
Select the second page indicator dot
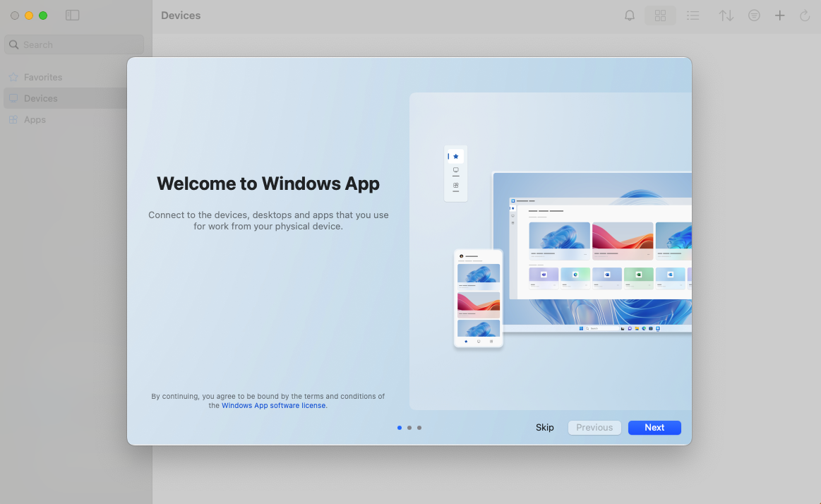409,428
